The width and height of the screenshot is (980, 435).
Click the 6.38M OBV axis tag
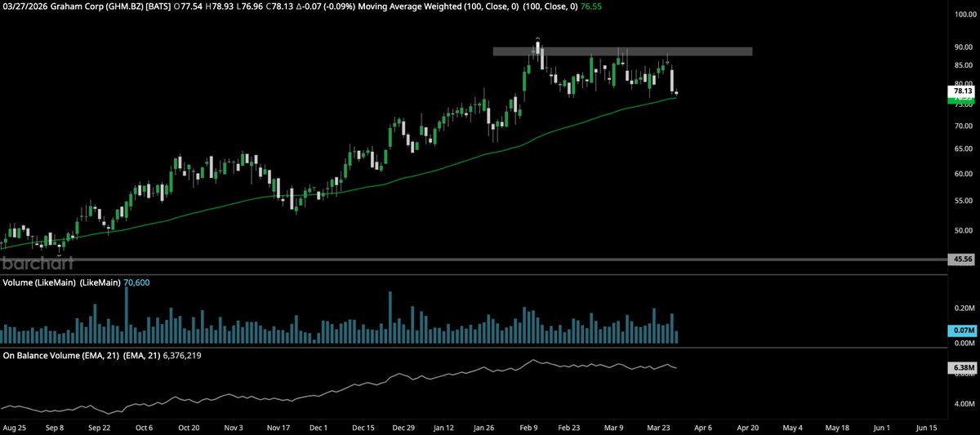[x=963, y=368]
